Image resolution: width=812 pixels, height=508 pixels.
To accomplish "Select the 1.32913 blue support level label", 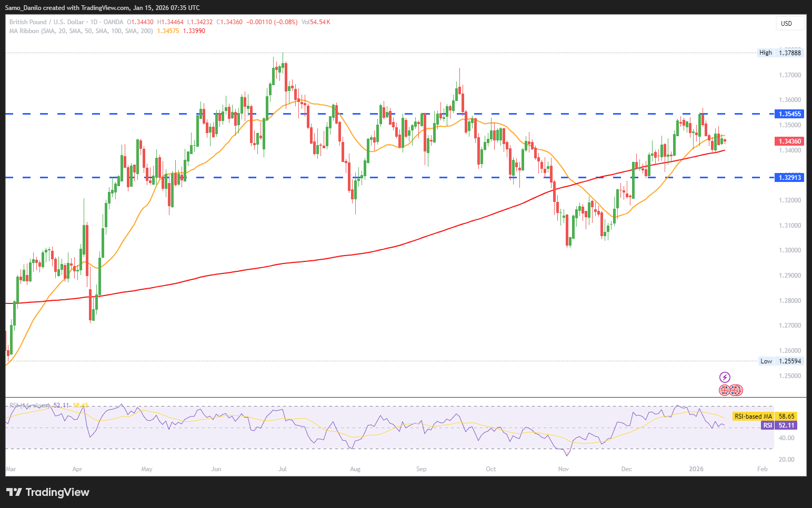I will (789, 178).
